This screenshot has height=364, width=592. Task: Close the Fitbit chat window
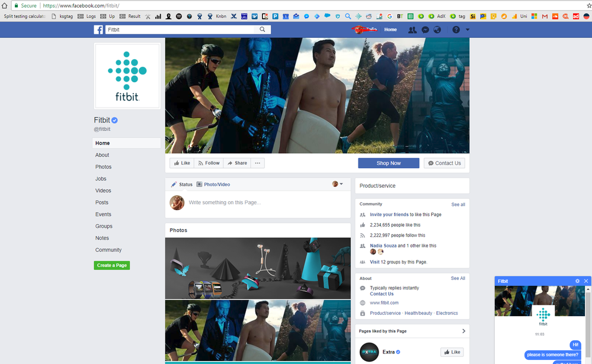pos(586,281)
